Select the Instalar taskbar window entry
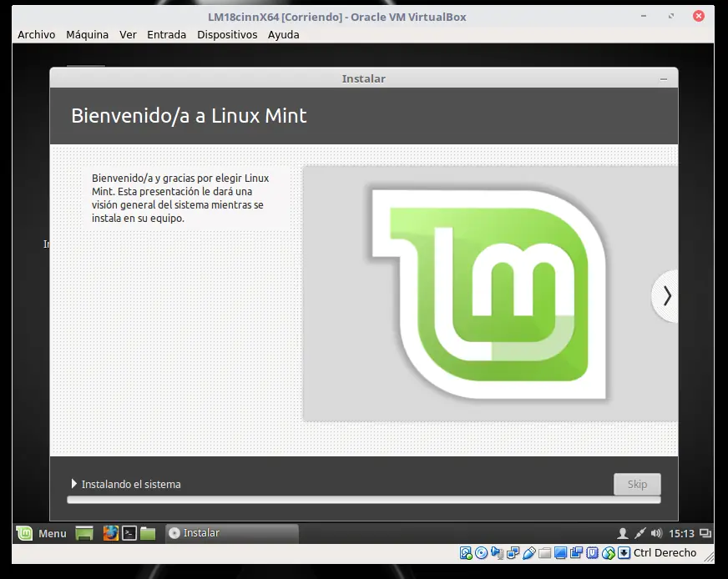 (x=232, y=534)
